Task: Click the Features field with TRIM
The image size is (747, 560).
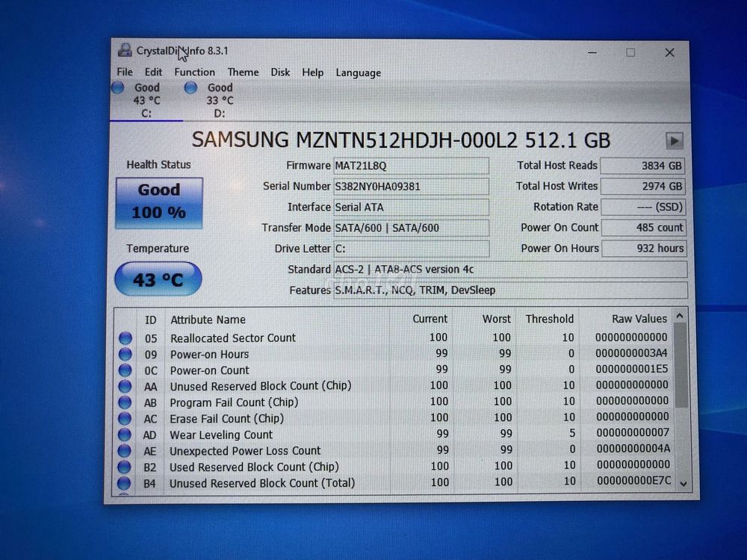Action: (510, 290)
